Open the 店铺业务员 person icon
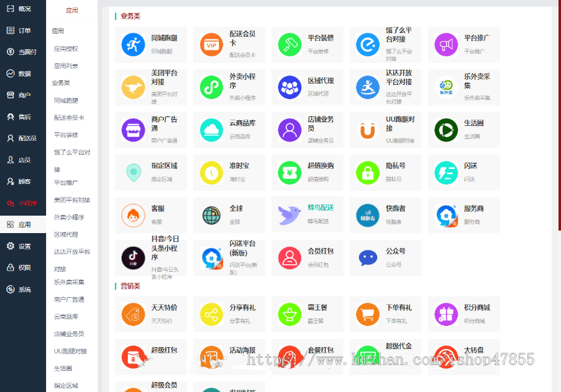This screenshot has width=561, height=392. 289,130
